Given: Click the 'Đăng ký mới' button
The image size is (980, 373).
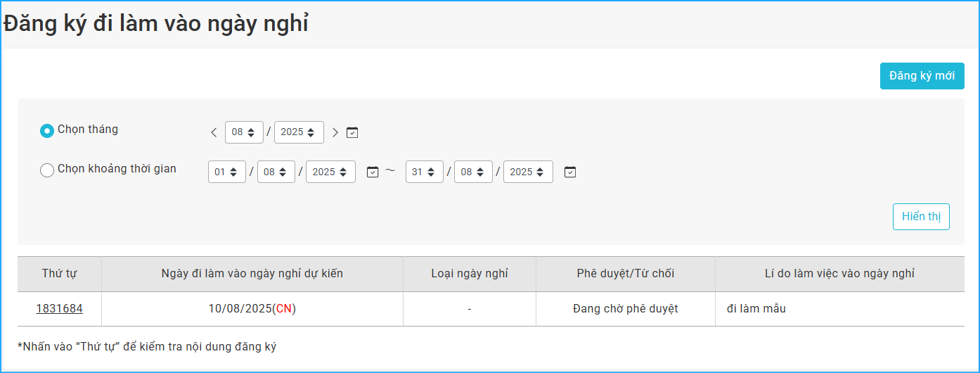Looking at the screenshot, I should 922,76.
